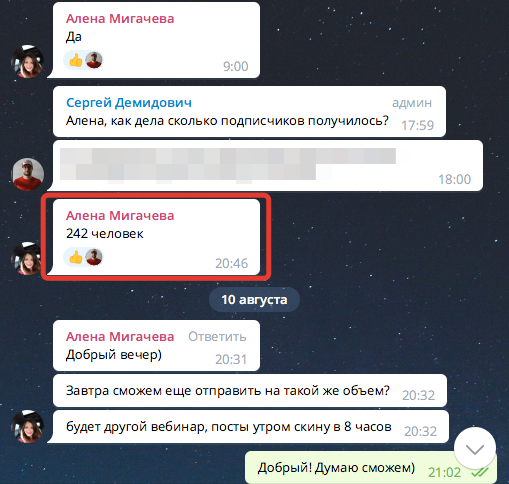Click the "админ" badge label
This screenshot has height=484, width=509.
pyautogui.click(x=412, y=103)
